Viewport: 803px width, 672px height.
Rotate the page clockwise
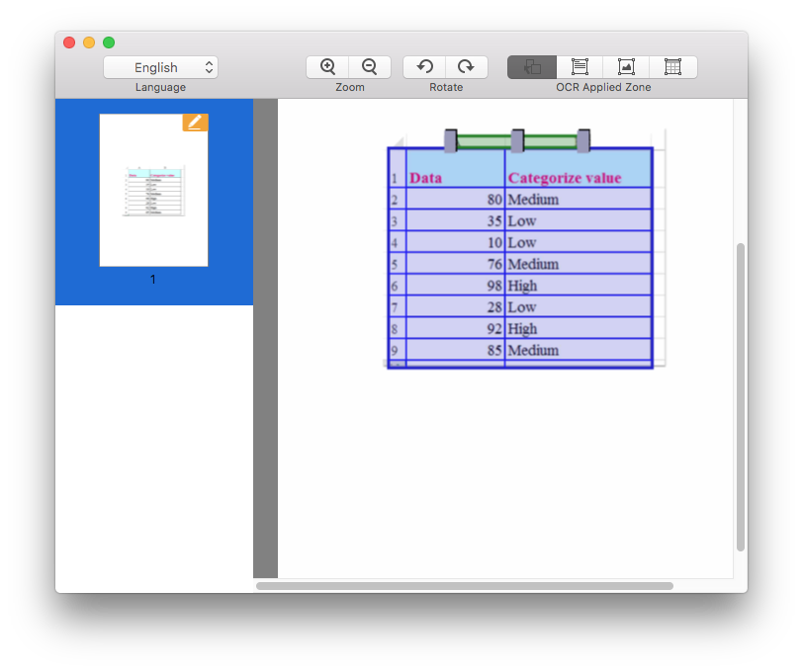click(x=466, y=67)
